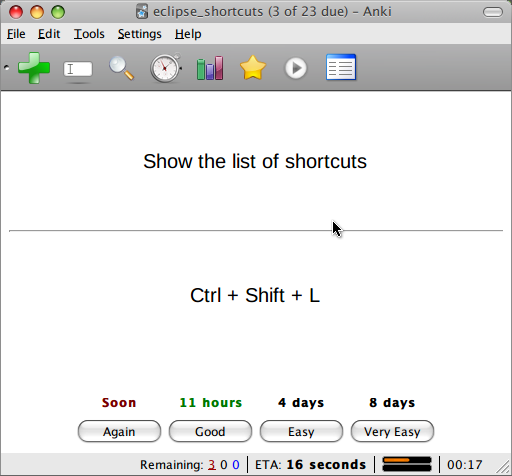Open the Tools menu
512x476 pixels.
click(x=89, y=34)
